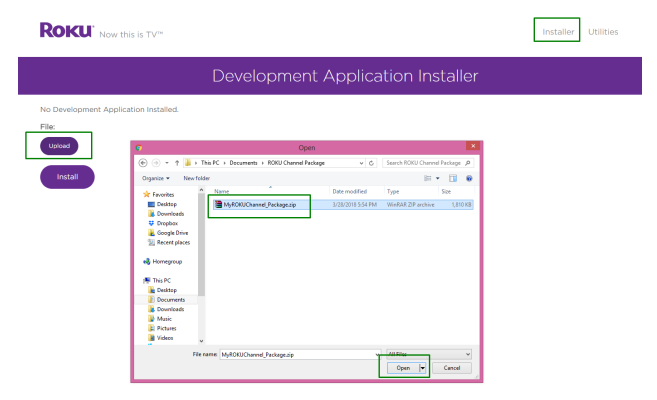Screen dimensions: 657x400
Task: Select Favorites in navigation pane
Action: pos(158,194)
